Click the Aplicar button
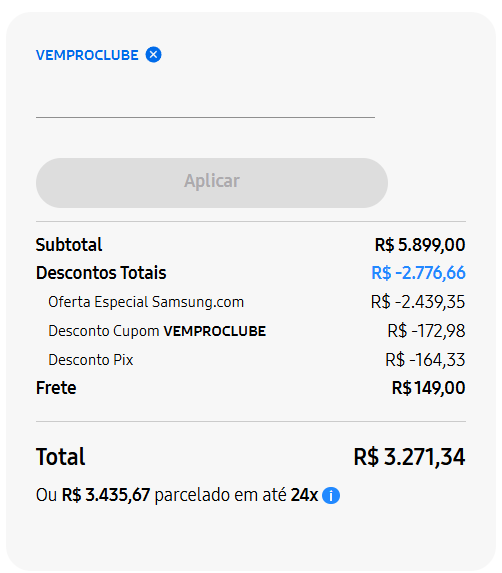502x573 pixels. 212,183
